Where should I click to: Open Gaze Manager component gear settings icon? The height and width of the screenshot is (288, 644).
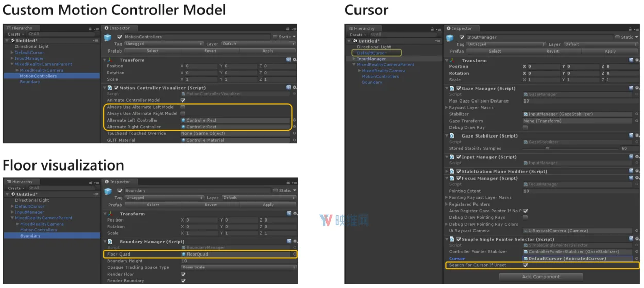point(637,88)
